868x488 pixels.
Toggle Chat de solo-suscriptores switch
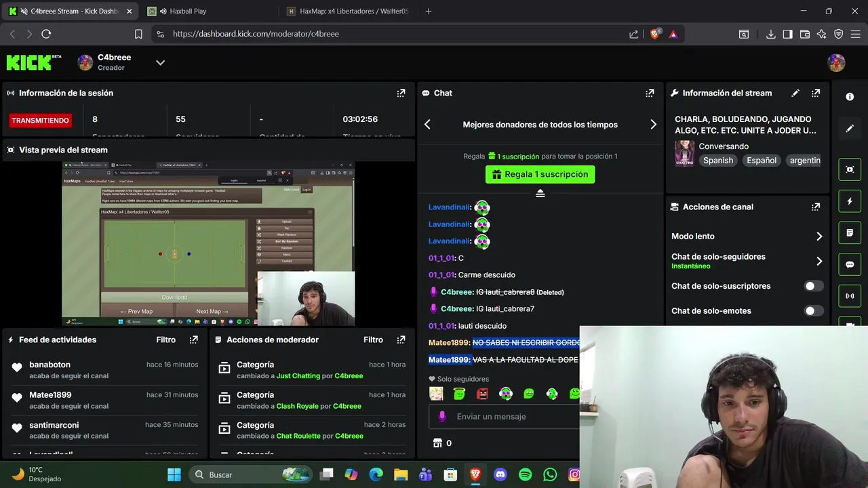pyautogui.click(x=814, y=286)
